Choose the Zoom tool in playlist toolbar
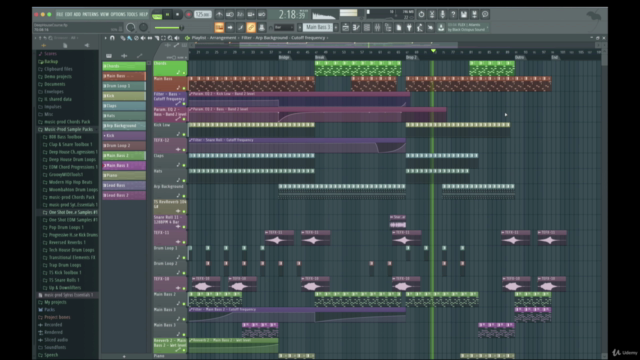 point(170,38)
